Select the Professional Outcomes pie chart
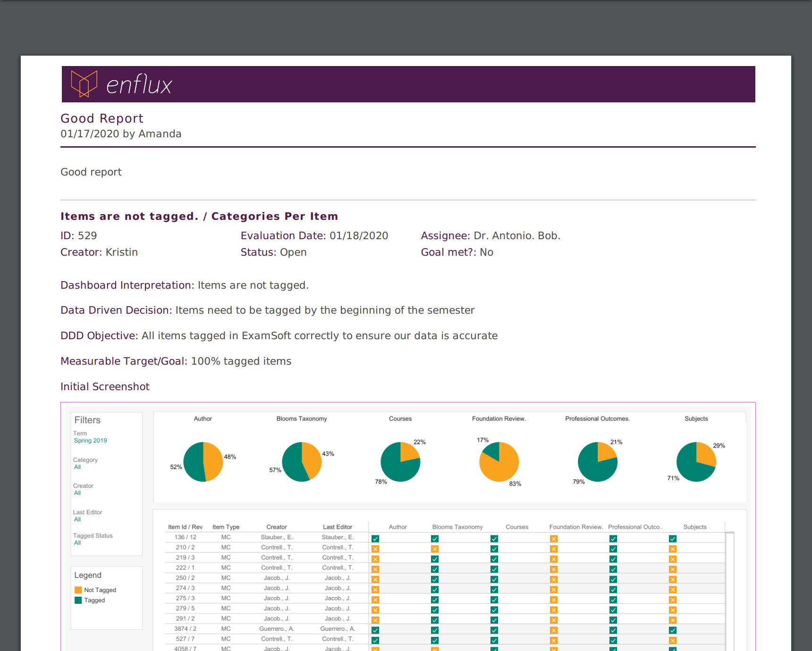 point(598,462)
